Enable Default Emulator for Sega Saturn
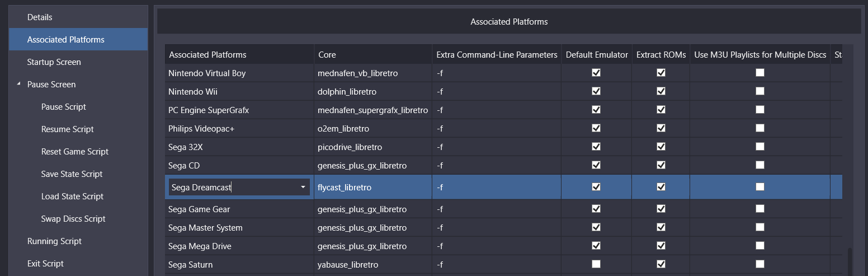The height and width of the screenshot is (276, 868). pos(596,264)
